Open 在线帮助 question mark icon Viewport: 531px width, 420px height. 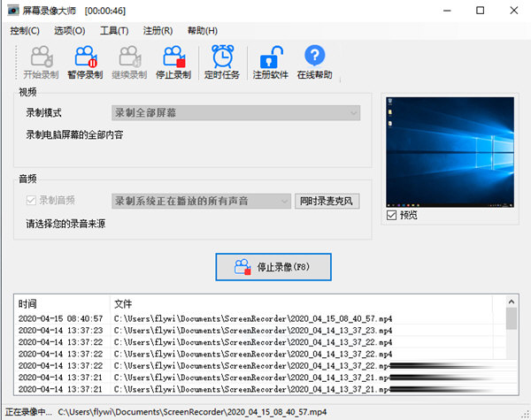click(x=314, y=62)
